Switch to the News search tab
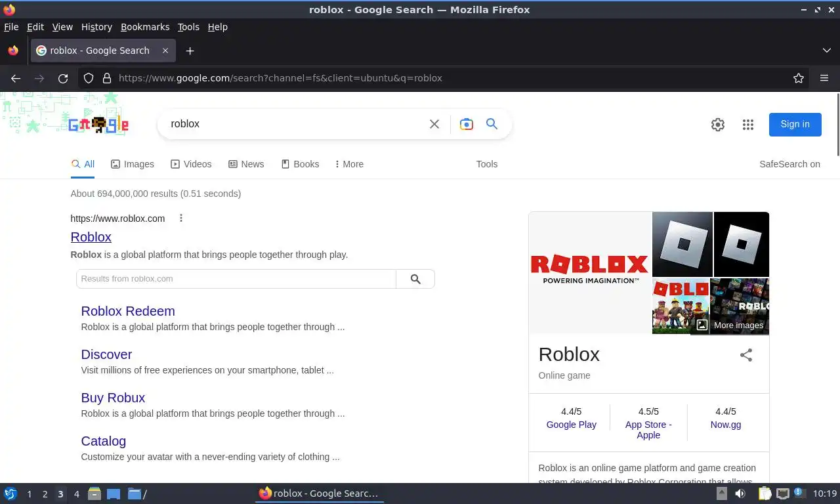Viewport: 840px width, 504px height. coord(246,164)
